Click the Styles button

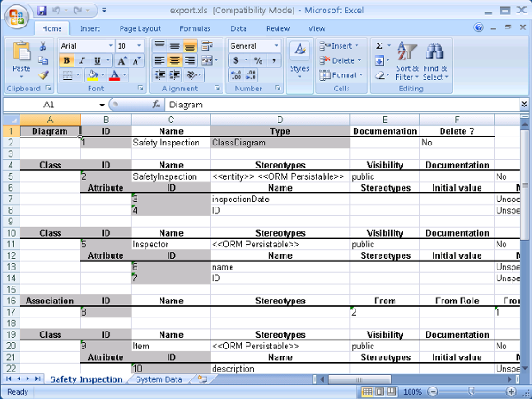(300, 61)
